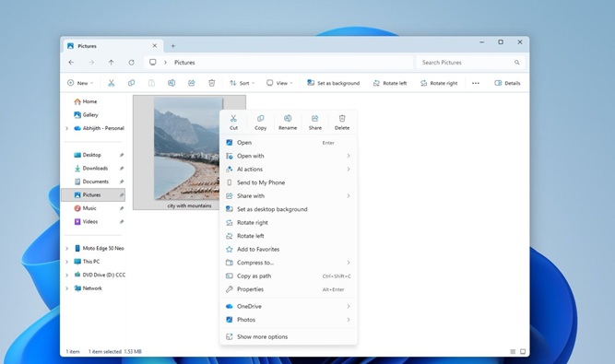Choose Open from the context menu
615x364 pixels.
[x=289, y=143]
